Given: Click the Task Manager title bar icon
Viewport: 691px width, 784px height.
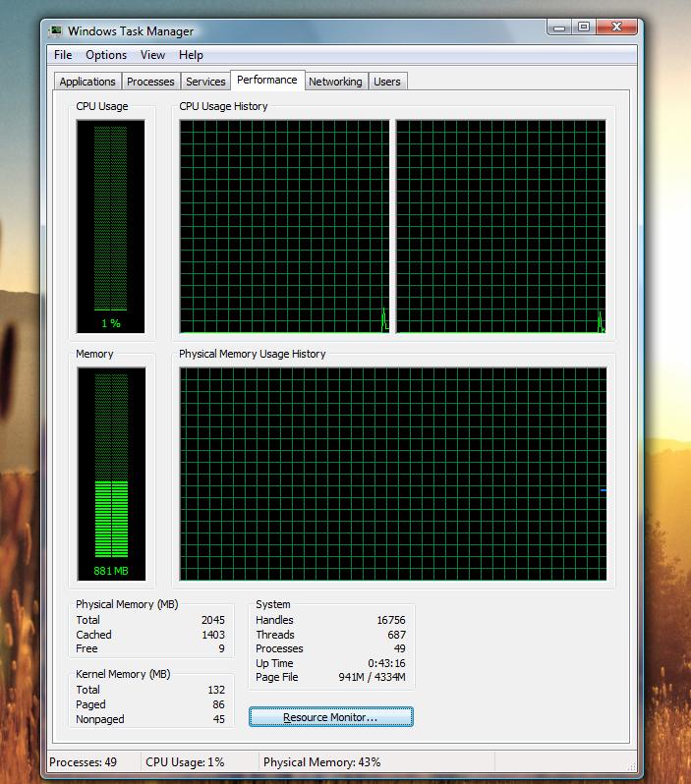Looking at the screenshot, I should click(56, 31).
